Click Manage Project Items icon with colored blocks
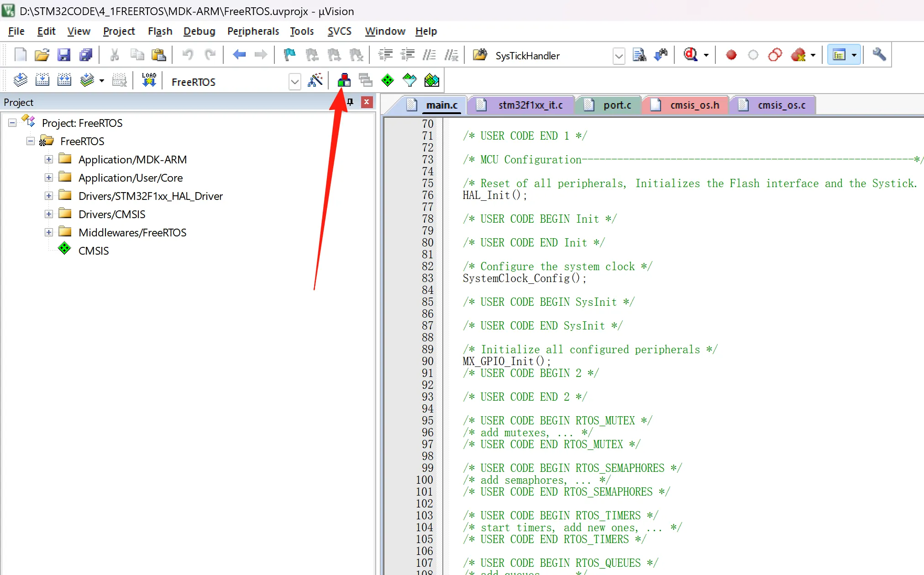The height and width of the screenshot is (575, 924). pyautogui.click(x=344, y=81)
